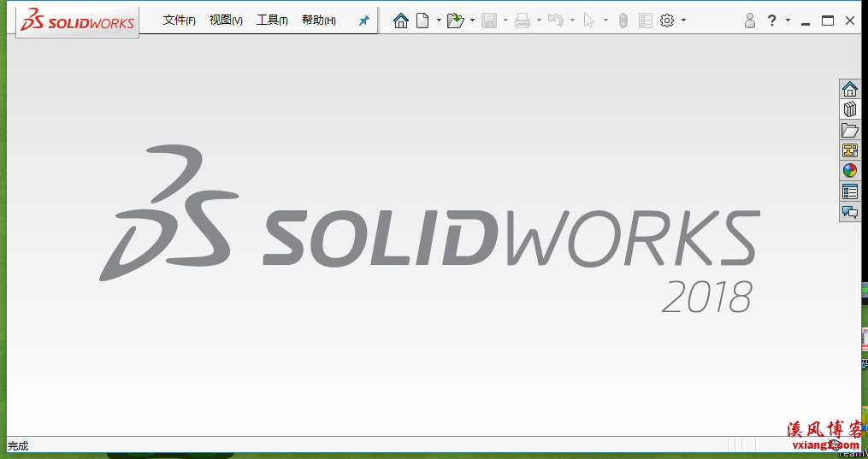The height and width of the screenshot is (459, 868).
Task: Open SOLIDWORKS Resources home tab in task pane
Action: (x=850, y=89)
